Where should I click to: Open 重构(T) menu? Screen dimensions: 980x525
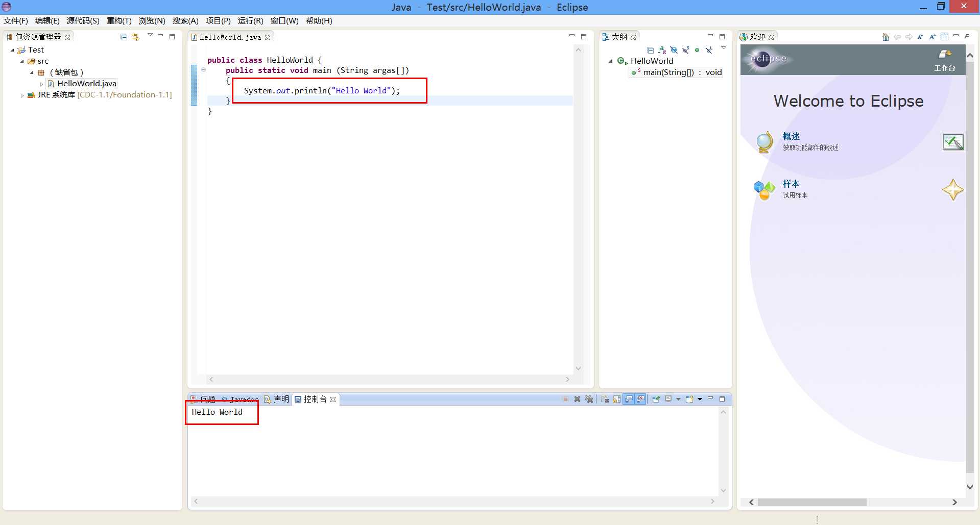119,21
